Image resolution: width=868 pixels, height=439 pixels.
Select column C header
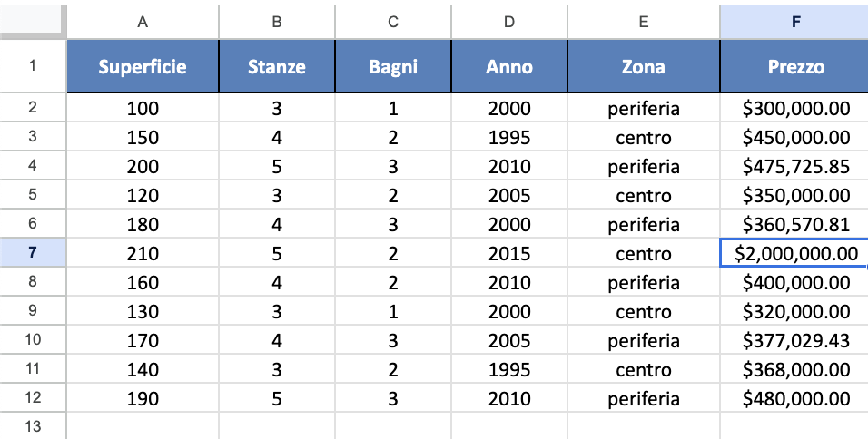(x=393, y=22)
